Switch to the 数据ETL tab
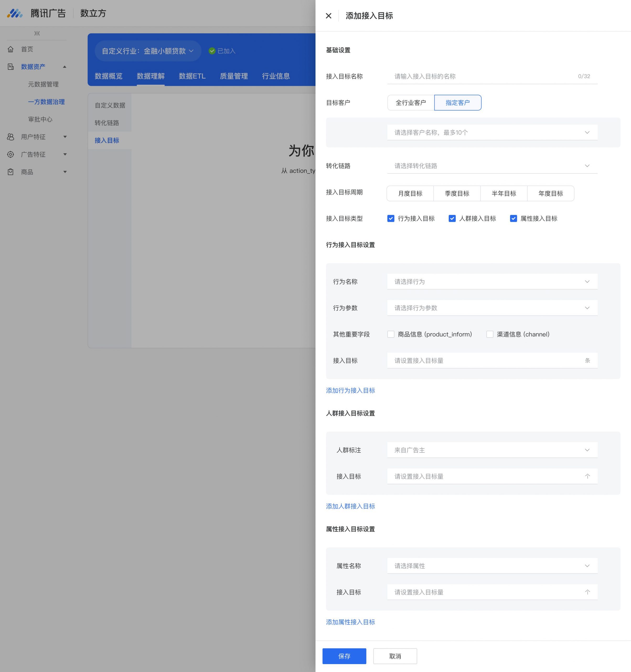This screenshot has width=631, height=672. (192, 76)
